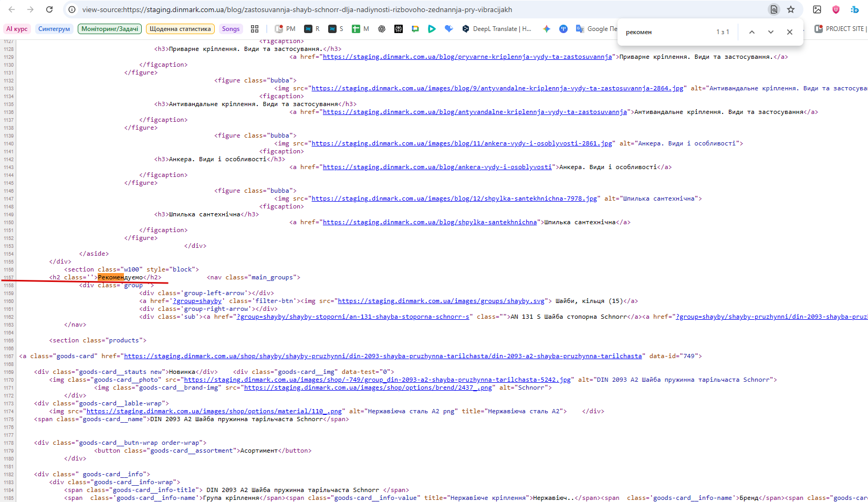Screen dimensions: 868x502
Task: Open the pryvarne-kriplennja blog link on line 1129
Action: click(467, 57)
